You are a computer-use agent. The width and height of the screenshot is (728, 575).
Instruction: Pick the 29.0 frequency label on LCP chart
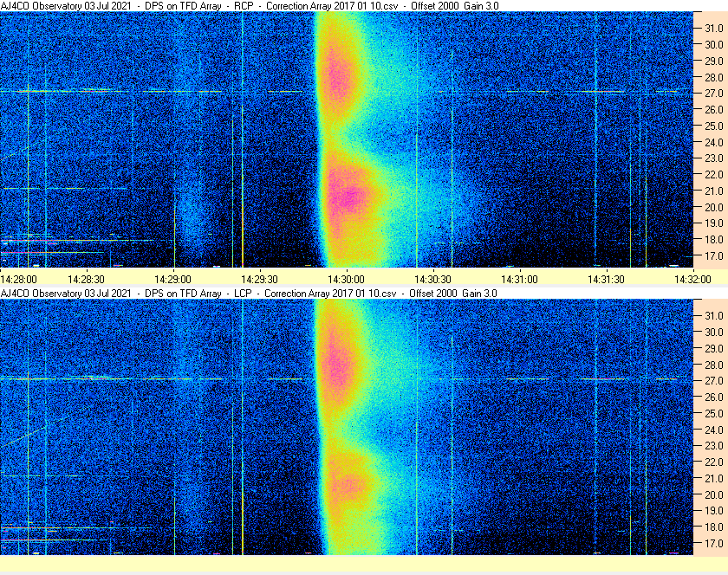coord(714,348)
